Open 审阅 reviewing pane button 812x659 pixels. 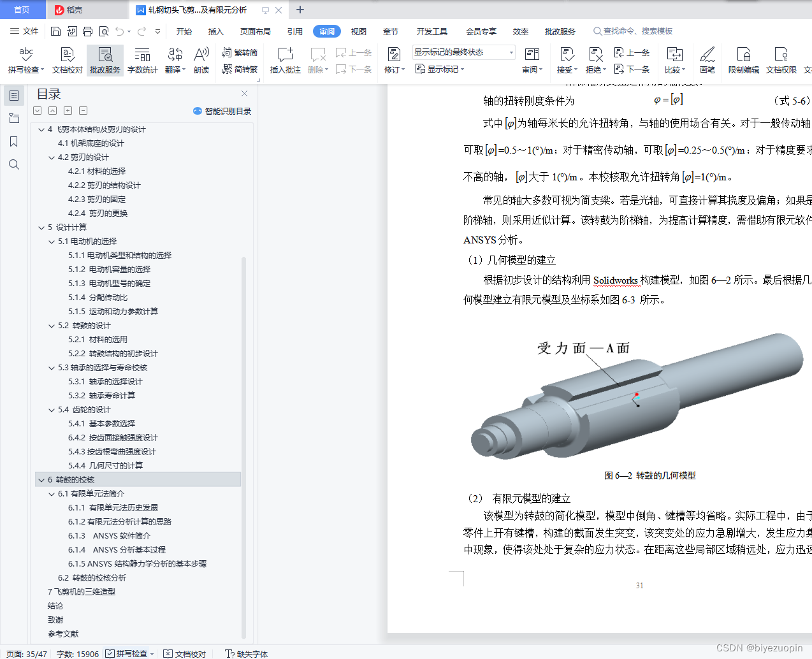coord(532,61)
